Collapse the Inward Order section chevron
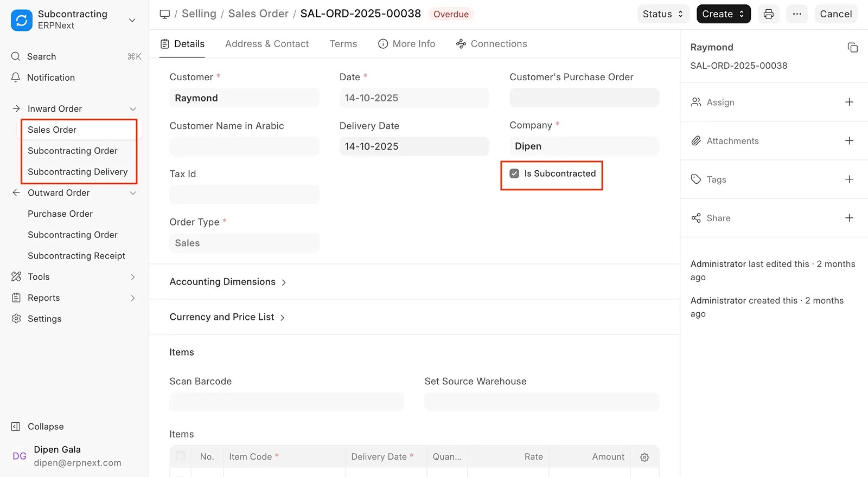868x477 pixels. tap(133, 109)
